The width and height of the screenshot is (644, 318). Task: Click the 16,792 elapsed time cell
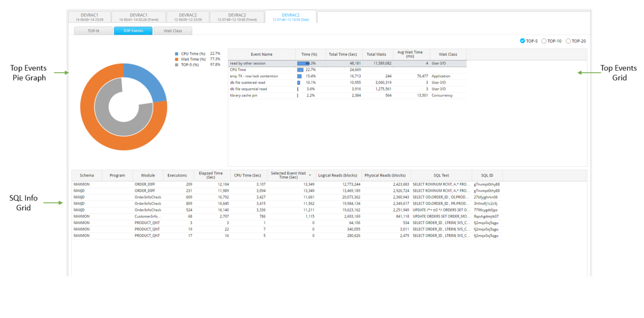coord(212,197)
